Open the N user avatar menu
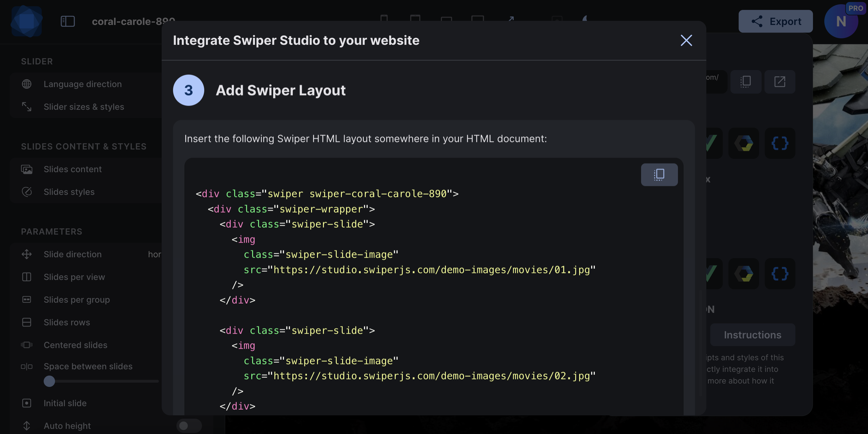868x434 pixels. tap(841, 21)
